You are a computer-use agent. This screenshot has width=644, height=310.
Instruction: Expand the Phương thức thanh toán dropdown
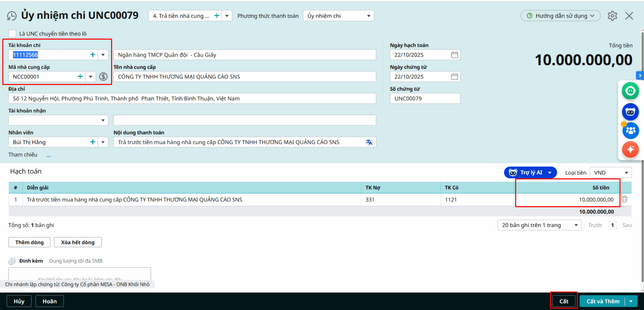[x=368, y=16]
